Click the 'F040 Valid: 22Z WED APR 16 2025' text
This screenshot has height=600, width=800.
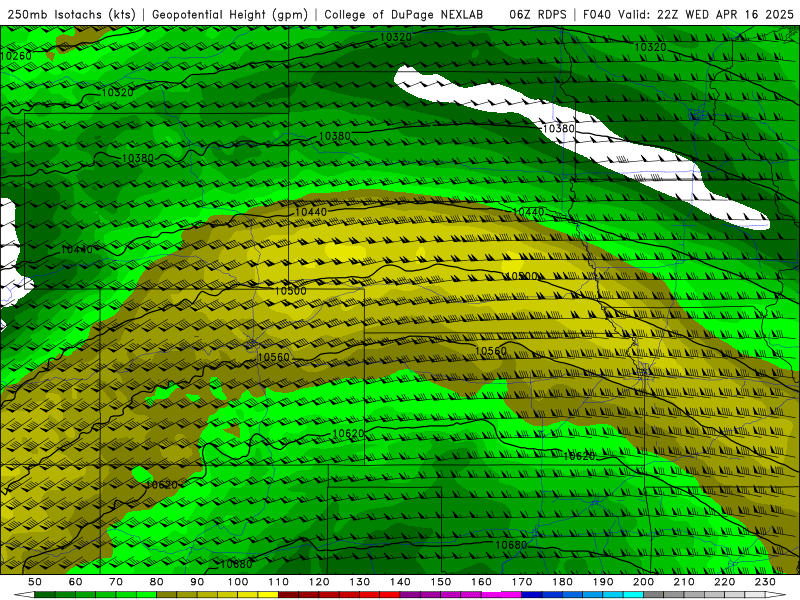point(688,15)
